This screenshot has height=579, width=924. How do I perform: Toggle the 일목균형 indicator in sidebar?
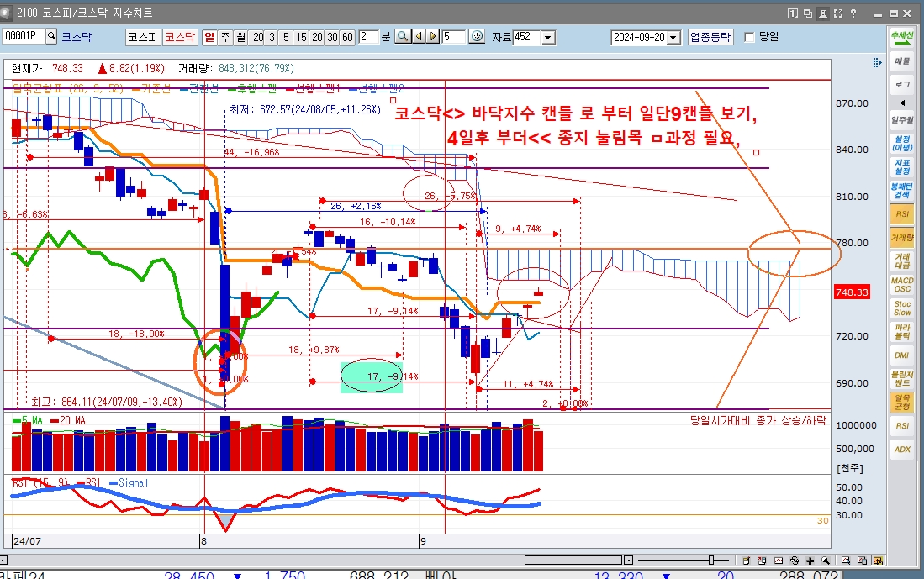pyautogui.click(x=901, y=402)
